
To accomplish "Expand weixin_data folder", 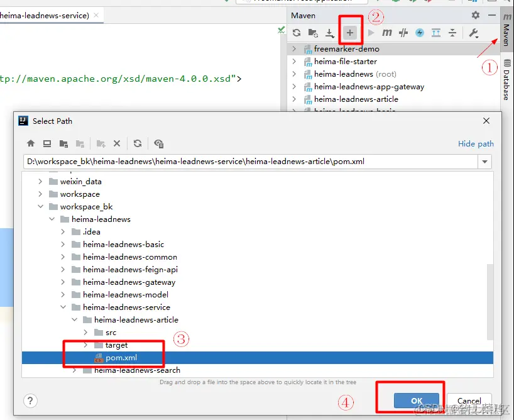I will click(x=40, y=182).
